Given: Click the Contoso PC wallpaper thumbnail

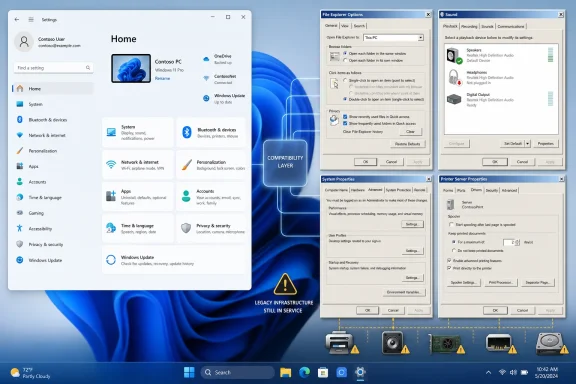Looking at the screenshot, I should pyautogui.click(x=131, y=68).
